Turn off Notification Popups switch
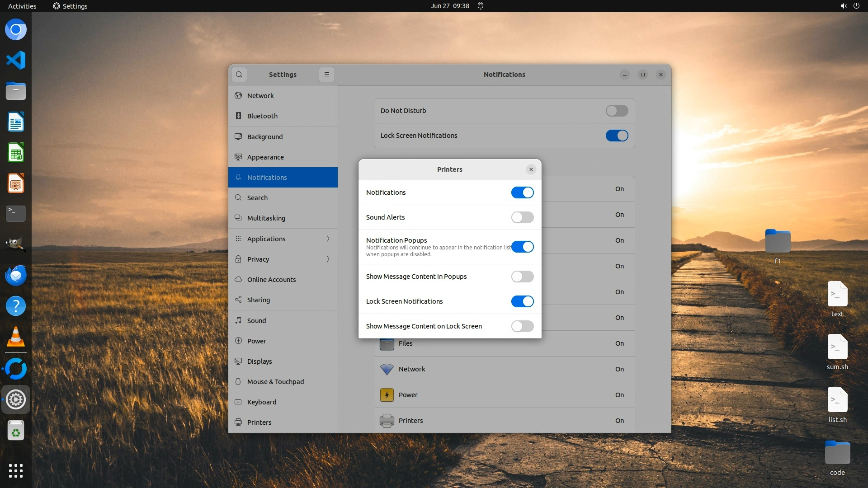The image size is (868, 488). pyautogui.click(x=522, y=247)
